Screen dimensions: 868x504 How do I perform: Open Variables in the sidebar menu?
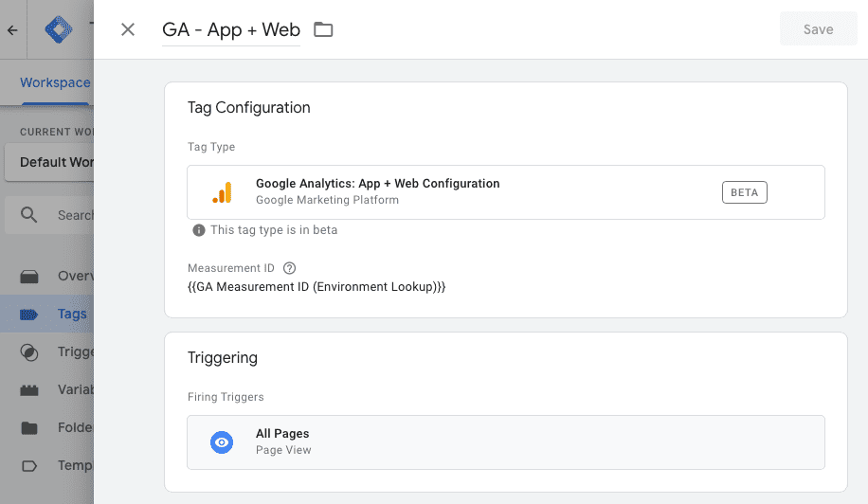tap(47, 390)
